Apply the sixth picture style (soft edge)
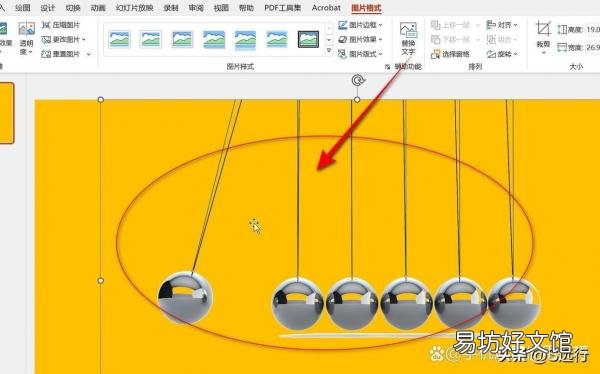Image resolution: width=600 pixels, height=374 pixels. (277, 39)
